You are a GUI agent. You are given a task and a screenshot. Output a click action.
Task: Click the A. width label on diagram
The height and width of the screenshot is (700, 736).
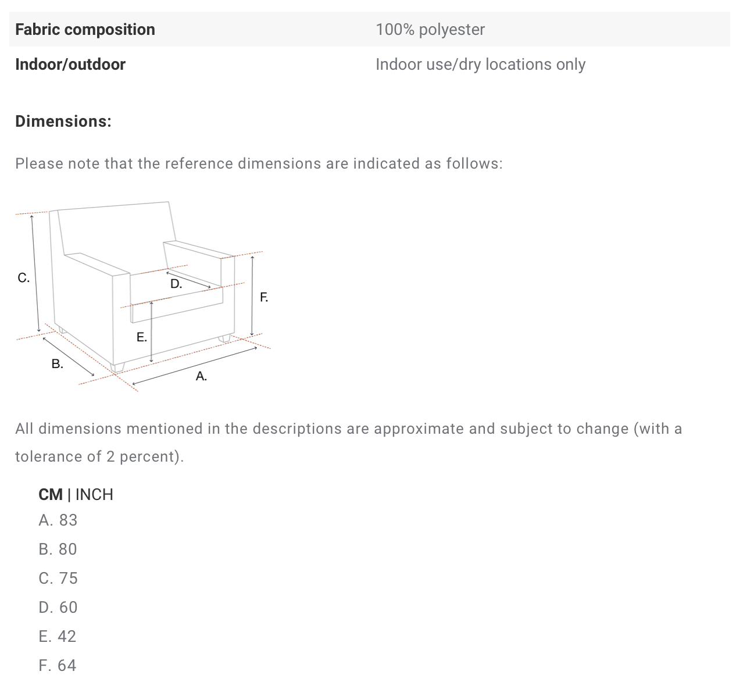pos(201,376)
